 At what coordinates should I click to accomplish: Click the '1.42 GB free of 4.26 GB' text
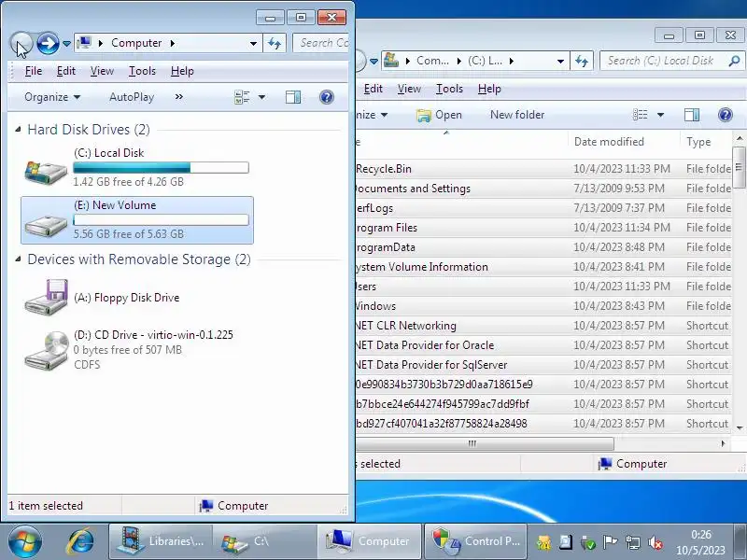[x=128, y=181]
